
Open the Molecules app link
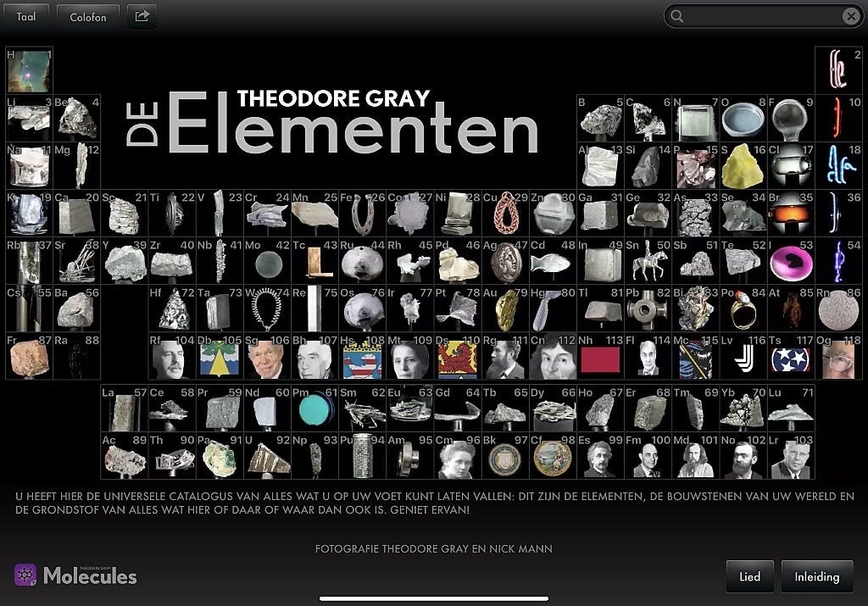[75, 575]
